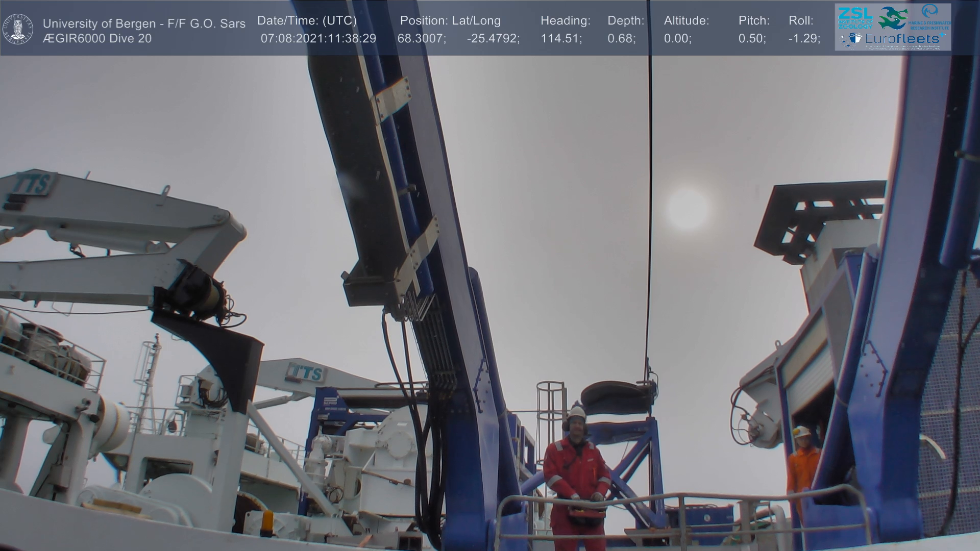The width and height of the screenshot is (980, 551).
Task: Click the sun disc in the video frame
Action: pos(687,208)
